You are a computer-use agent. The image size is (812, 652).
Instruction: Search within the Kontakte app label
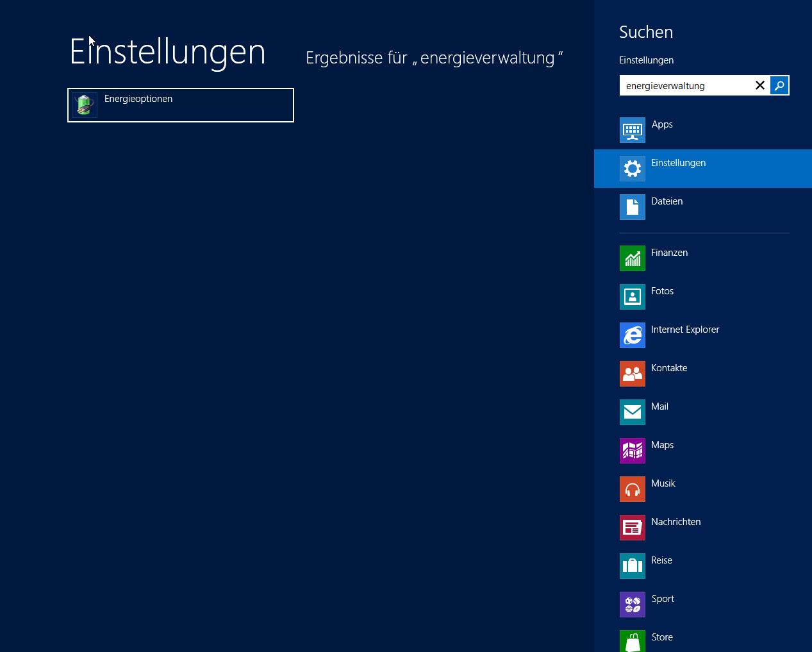[669, 368]
